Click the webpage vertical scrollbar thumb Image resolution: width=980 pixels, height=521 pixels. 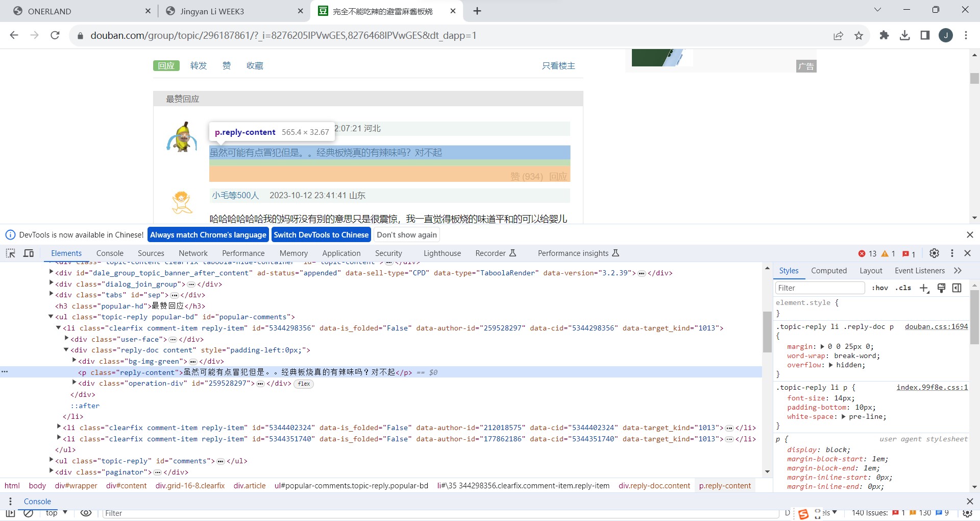click(974, 78)
